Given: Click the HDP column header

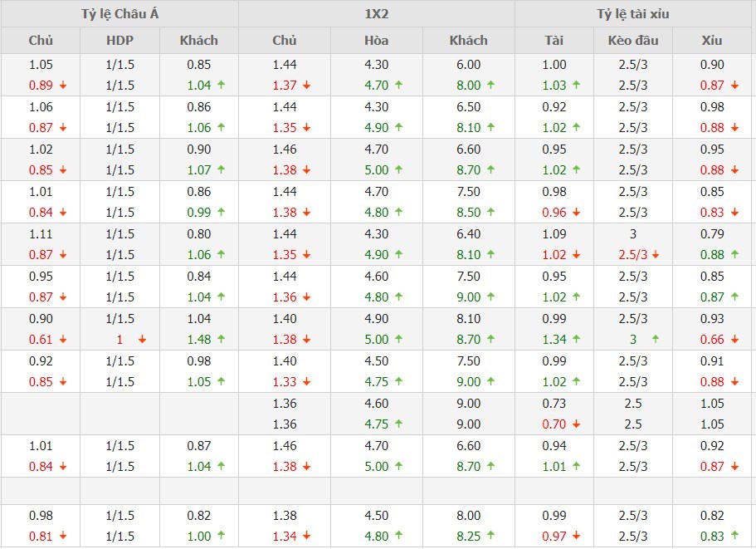Looking at the screenshot, I should pos(119,40).
